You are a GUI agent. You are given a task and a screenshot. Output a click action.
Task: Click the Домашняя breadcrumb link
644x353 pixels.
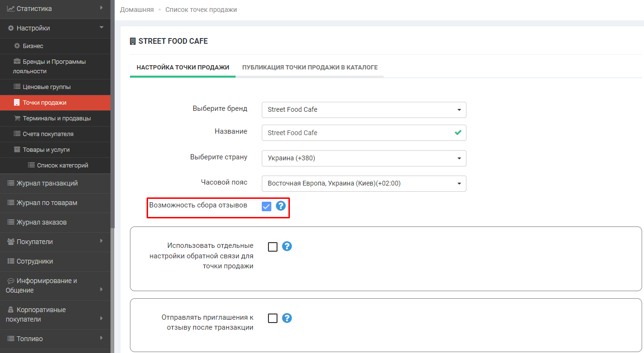tap(137, 10)
